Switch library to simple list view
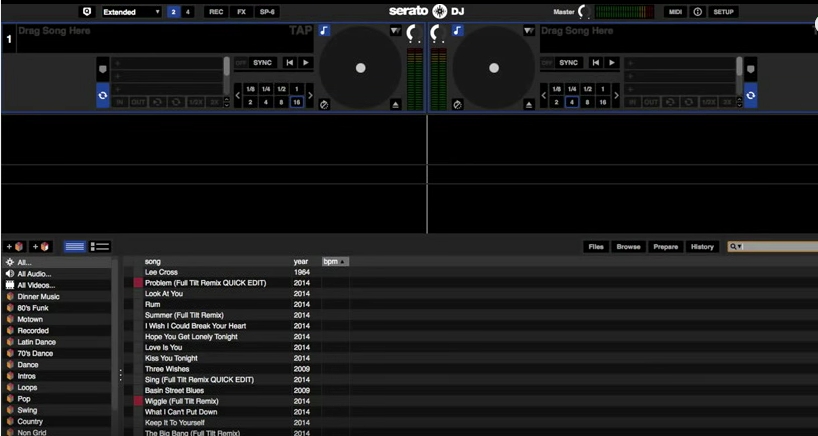 75,246
